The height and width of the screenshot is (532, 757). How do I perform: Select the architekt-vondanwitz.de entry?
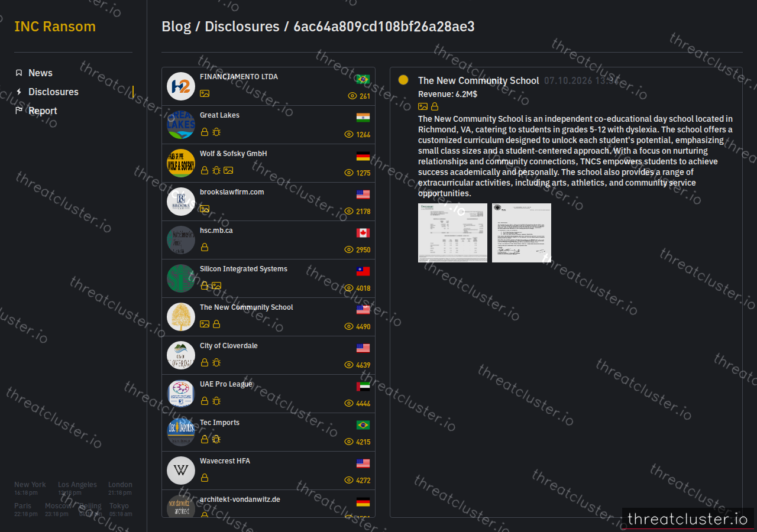point(268,504)
